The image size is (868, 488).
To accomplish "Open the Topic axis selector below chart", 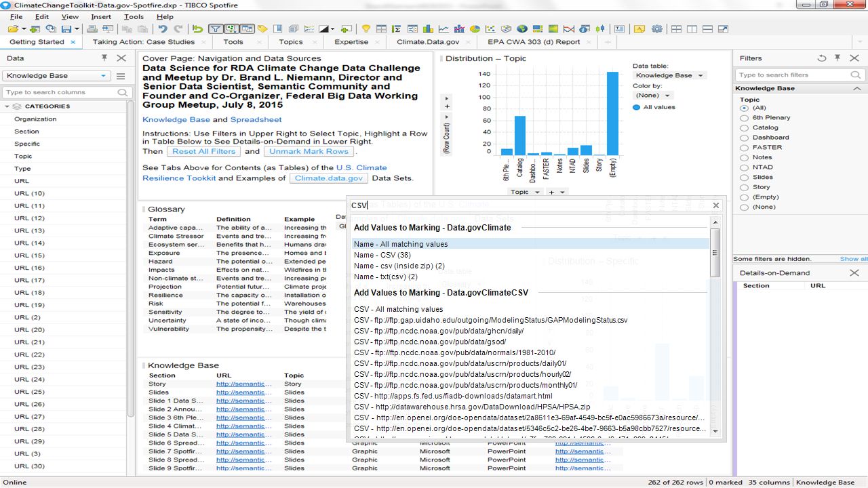I will pyautogui.click(x=525, y=192).
